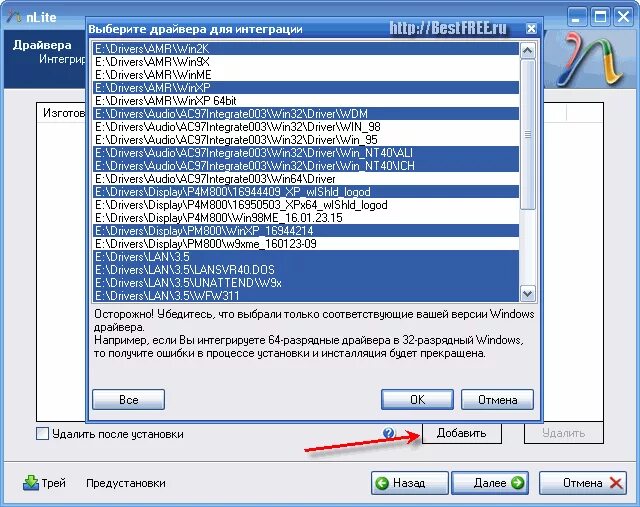Select PM800\WinXP_16944214 display driver
Viewport: 640px width, 507px height.
[306, 231]
